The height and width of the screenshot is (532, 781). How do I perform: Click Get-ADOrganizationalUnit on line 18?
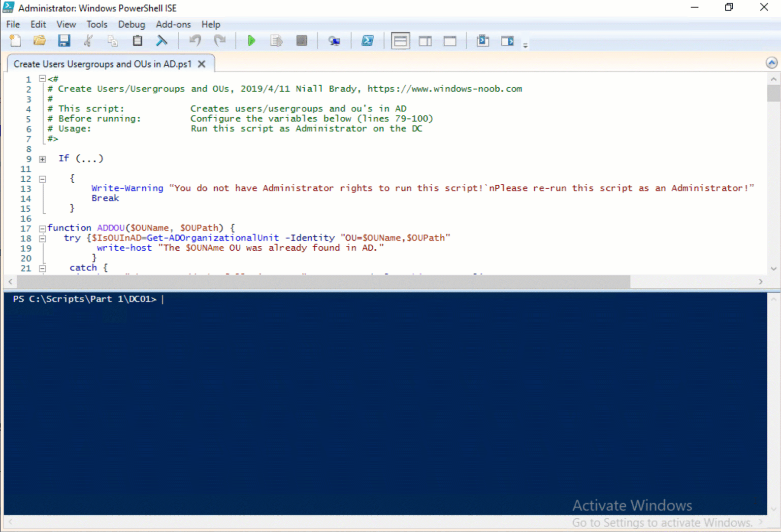coord(213,238)
